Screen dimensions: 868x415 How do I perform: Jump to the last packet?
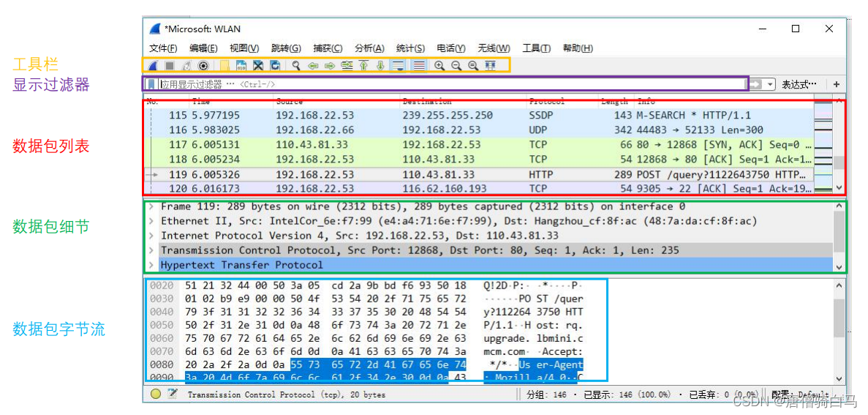(x=380, y=65)
